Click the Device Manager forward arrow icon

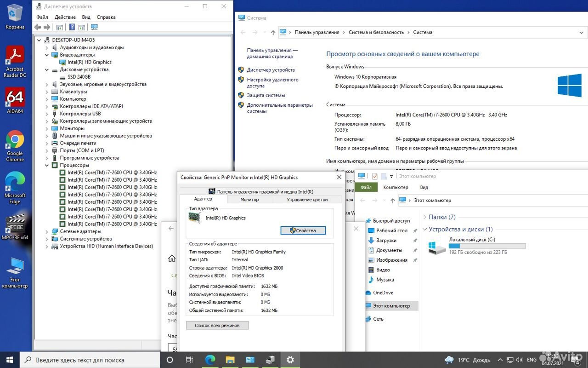click(x=46, y=27)
